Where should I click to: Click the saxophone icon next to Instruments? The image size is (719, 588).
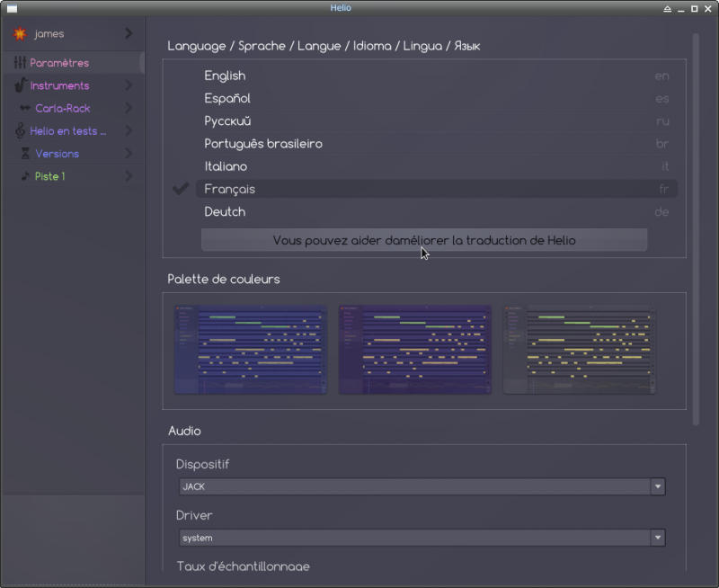tap(20, 86)
